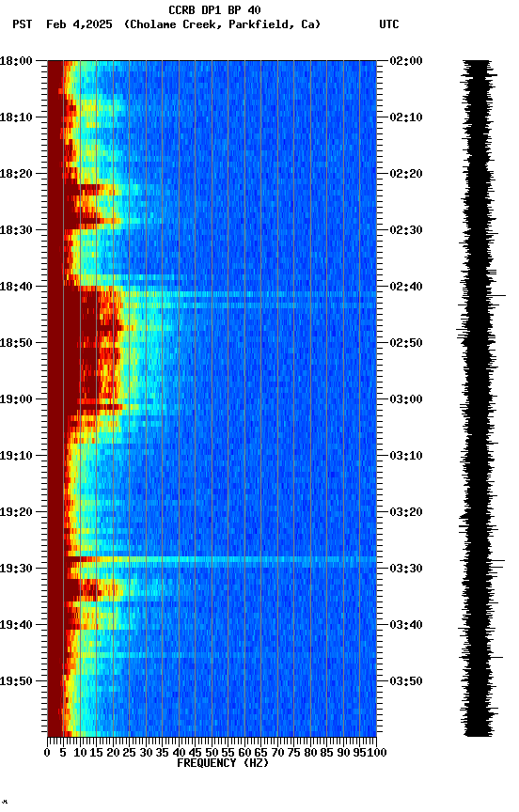Click the 60 Hz frequency axis label
This screenshot has width=519, height=812.
point(244,753)
